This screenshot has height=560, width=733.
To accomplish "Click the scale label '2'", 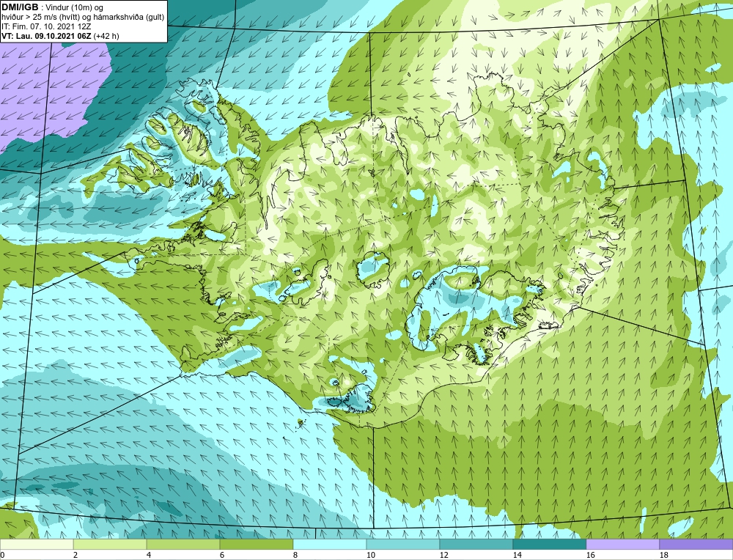I will [x=75, y=555].
